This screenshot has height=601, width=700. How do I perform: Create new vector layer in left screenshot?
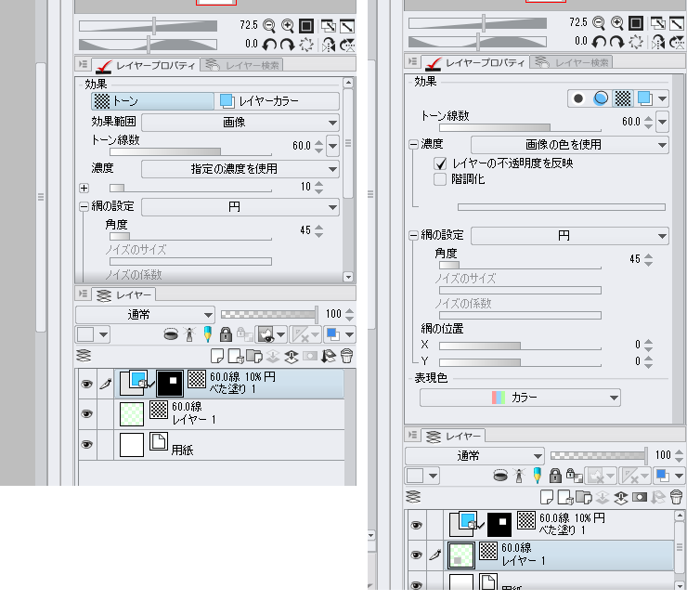coord(236,356)
